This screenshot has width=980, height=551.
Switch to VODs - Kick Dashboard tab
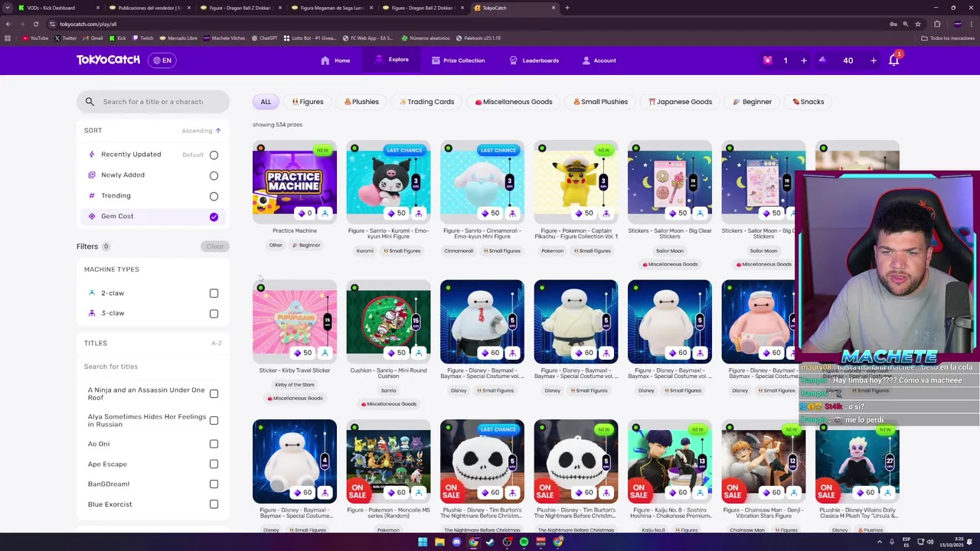[57, 8]
